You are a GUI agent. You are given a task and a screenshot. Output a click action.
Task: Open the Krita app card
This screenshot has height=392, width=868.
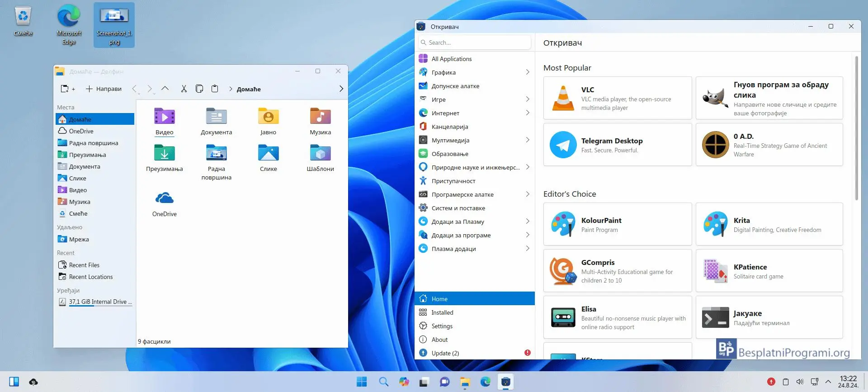pyautogui.click(x=769, y=224)
